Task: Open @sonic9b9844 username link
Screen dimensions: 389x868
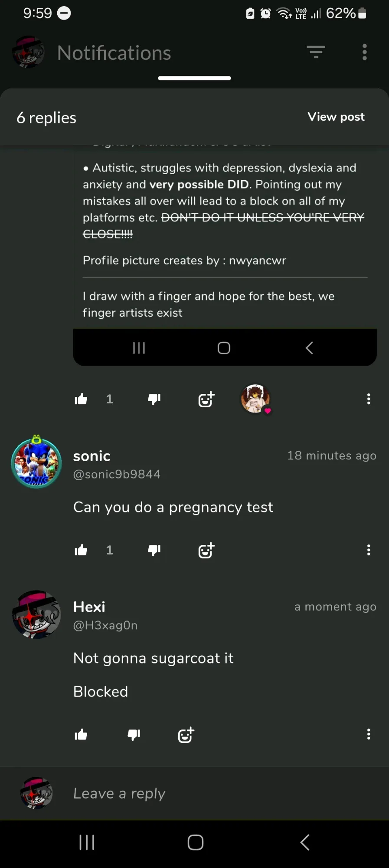Action: click(x=117, y=474)
